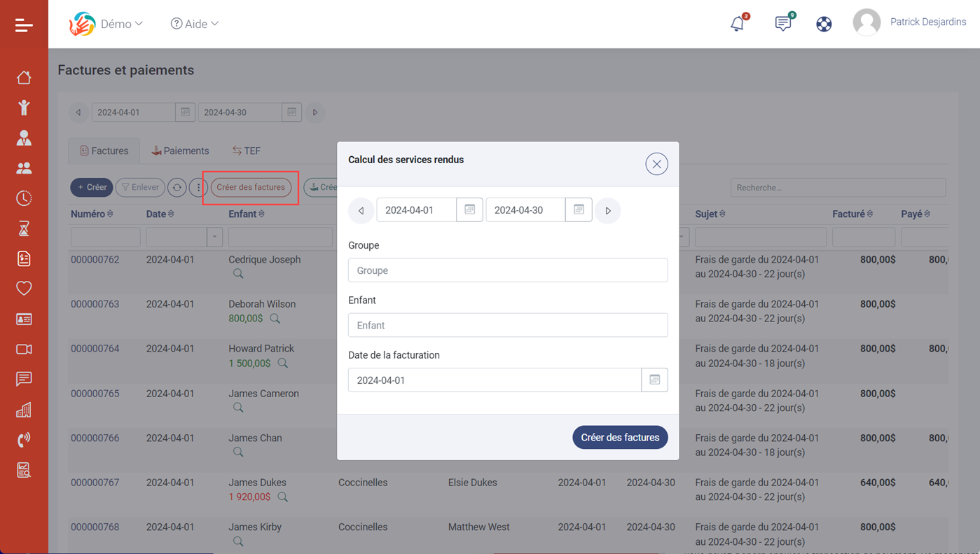Click the Enlever filter button
The width and height of the screenshot is (980, 554).
[140, 187]
